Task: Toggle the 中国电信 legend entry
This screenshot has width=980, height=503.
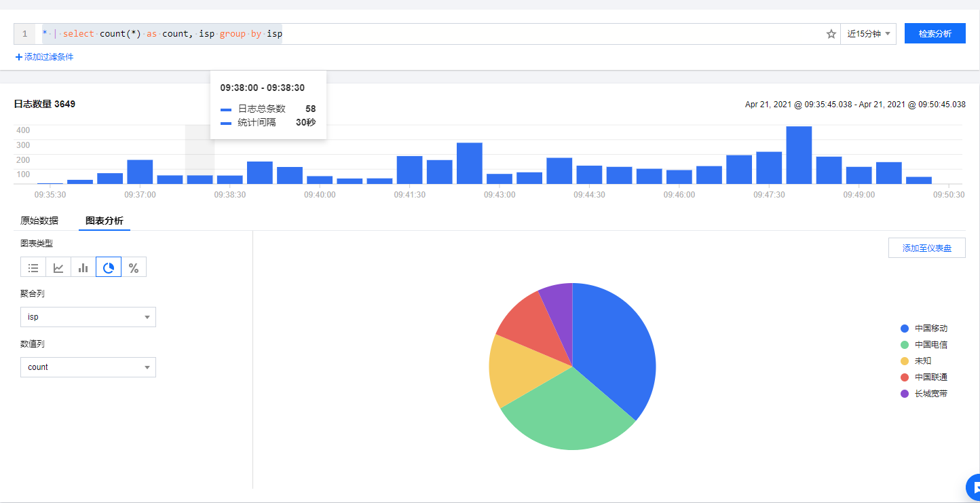Action: pyautogui.click(x=924, y=344)
